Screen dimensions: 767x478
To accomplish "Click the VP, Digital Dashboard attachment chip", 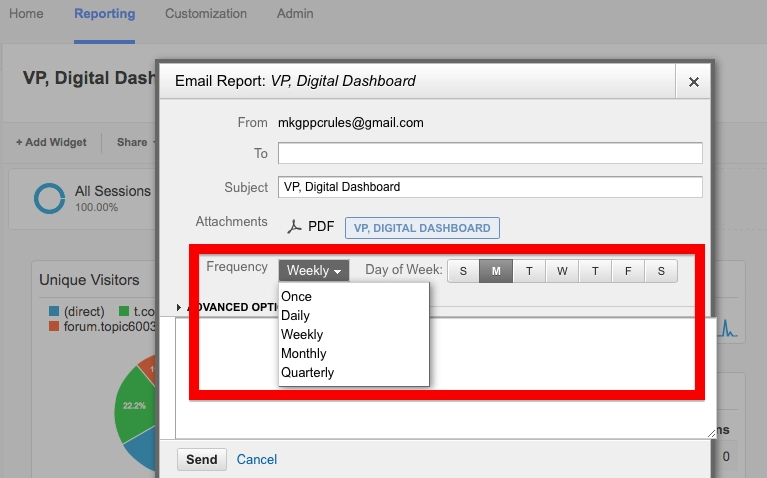I will [x=422, y=228].
